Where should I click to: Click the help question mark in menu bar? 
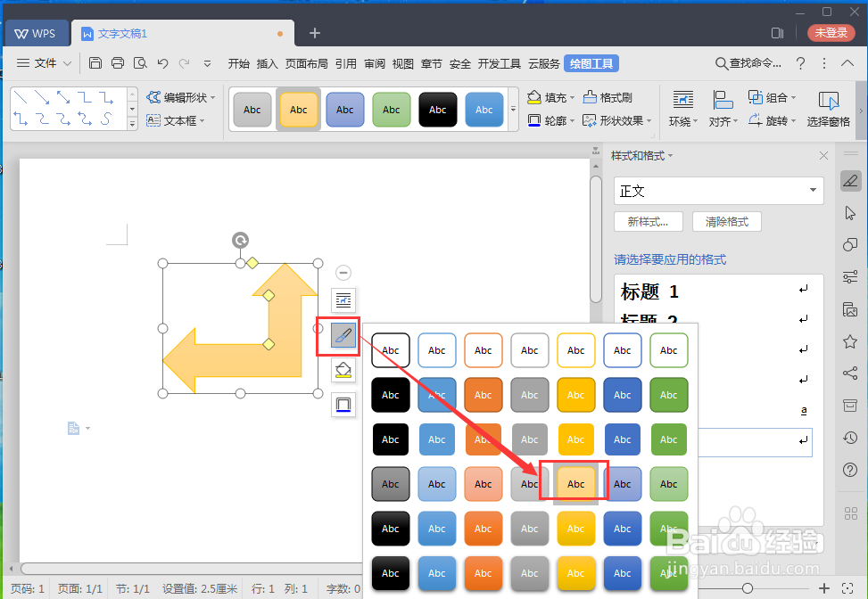click(800, 63)
